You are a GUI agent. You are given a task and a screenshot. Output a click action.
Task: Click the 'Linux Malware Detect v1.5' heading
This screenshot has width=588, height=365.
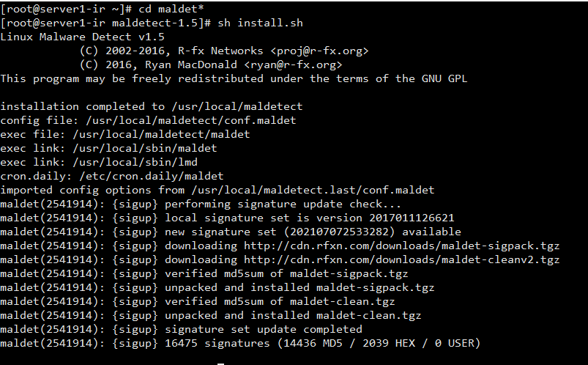[83, 37]
